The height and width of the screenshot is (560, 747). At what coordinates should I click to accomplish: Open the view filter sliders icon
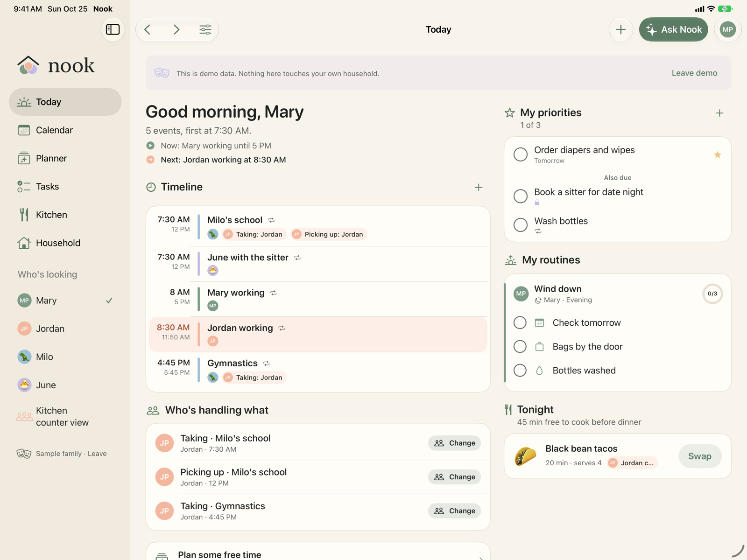pyautogui.click(x=205, y=29)
